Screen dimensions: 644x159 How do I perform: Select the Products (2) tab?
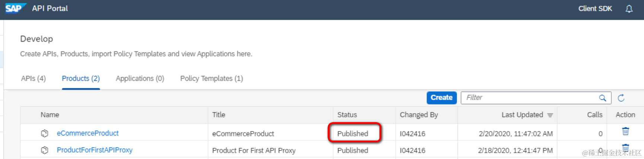point(81,79)
